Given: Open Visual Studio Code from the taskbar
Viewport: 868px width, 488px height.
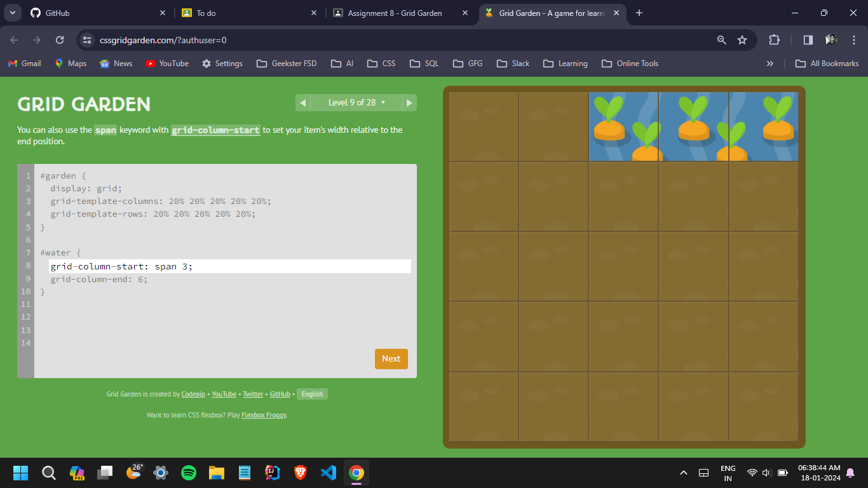Looking at the screenshot, I should (x=329, y=473).
